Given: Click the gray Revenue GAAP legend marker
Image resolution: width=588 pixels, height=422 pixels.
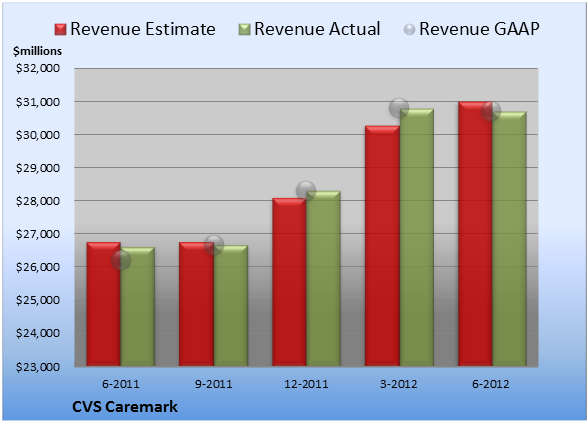Looking at the screenshot, I should (x=409, y=29).
